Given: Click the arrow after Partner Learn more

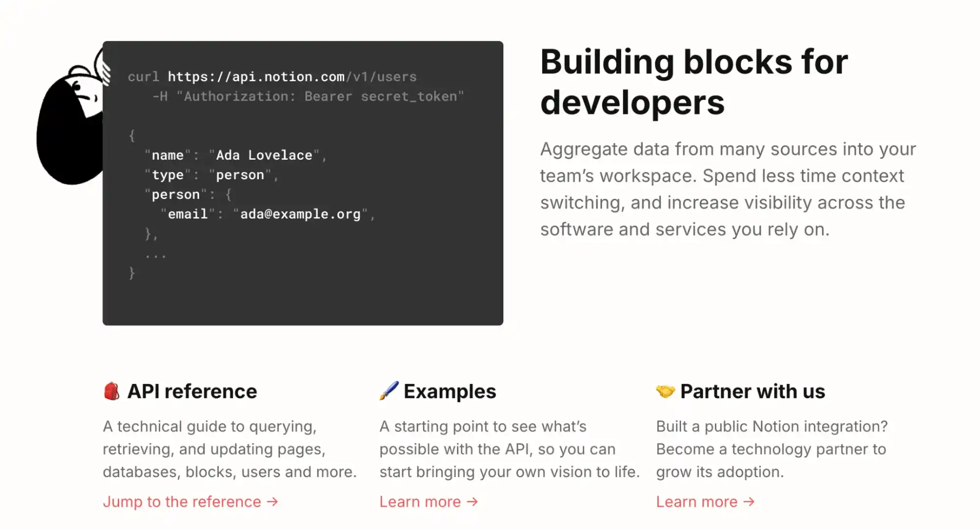Looking at the screenshot, I should click(749, 502).
